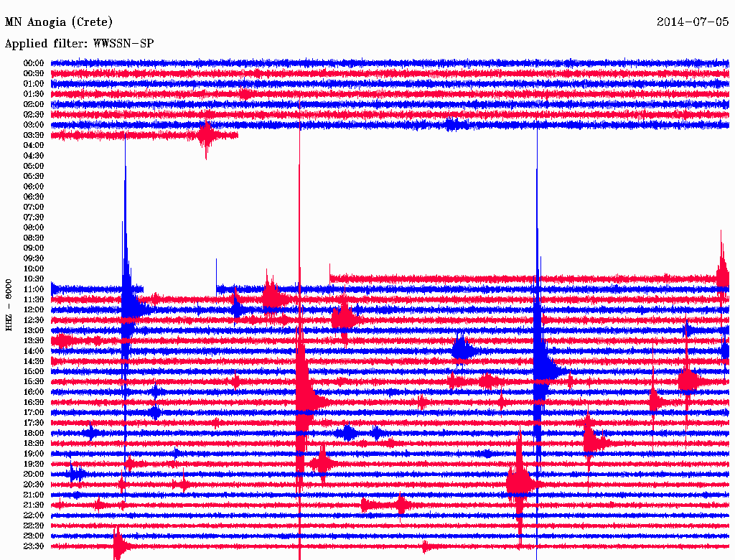Select the 17:30 time label
This screenshot has height=560, width=735.
(33, 423)
